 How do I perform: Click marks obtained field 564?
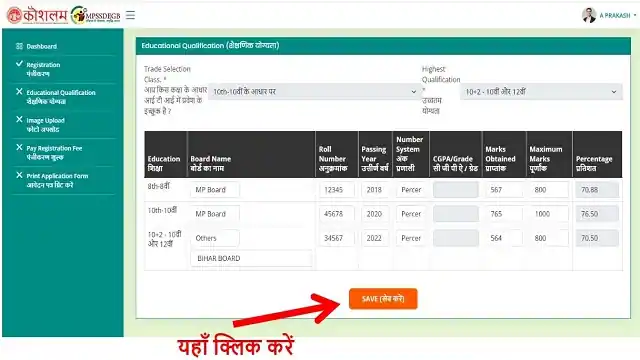point(504,238)
